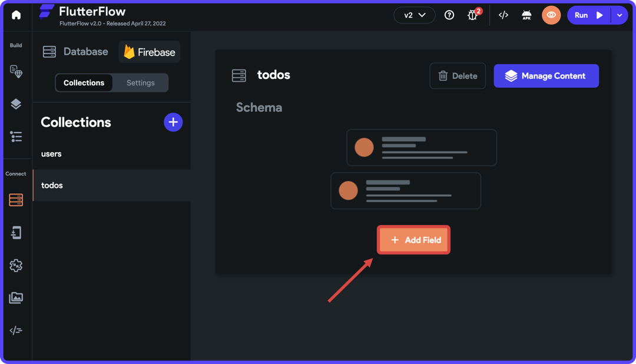Click the Add Field button

click(413, 240)
